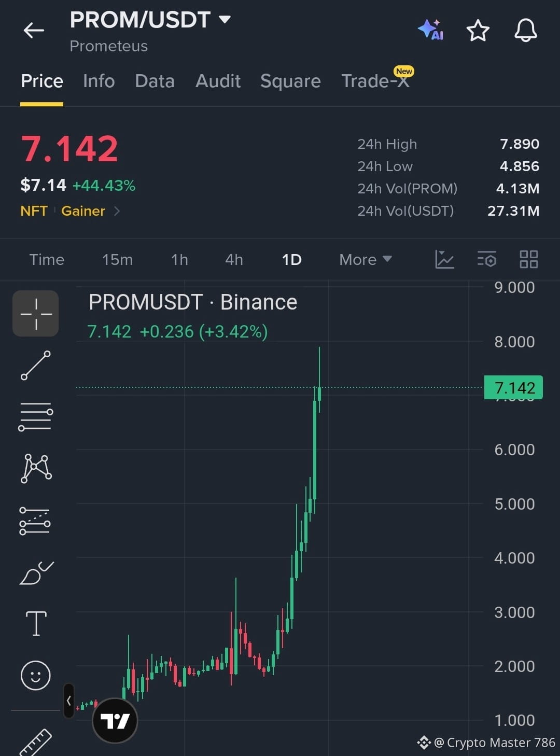Open the grid layout icon
Screen dimensions: 560x756
click(x=528, y=259)
